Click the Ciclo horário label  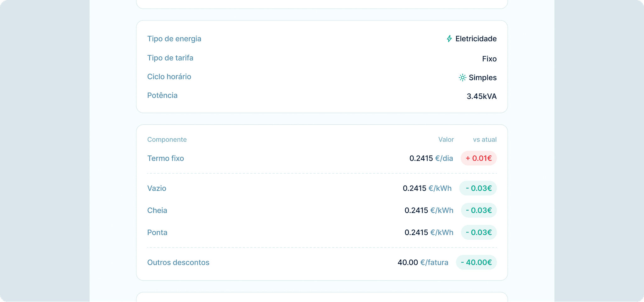[169, 77]
